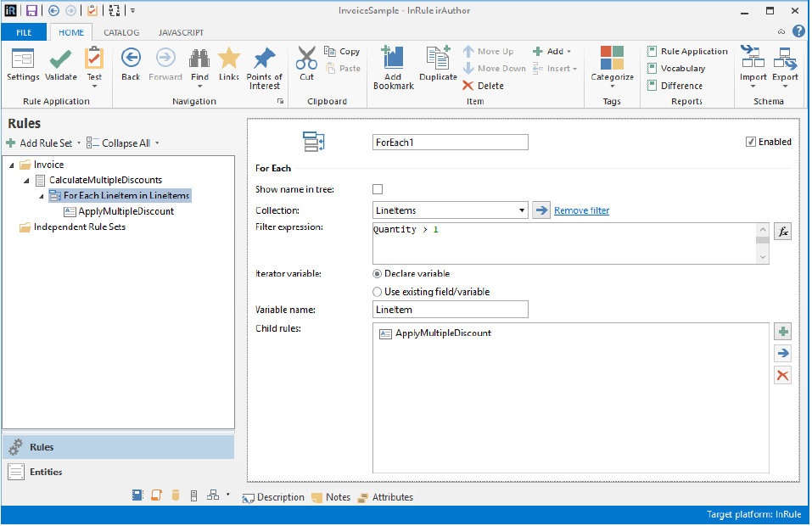Click the Validate checkmark icon
812x526 pixels.
pos(60,59)
